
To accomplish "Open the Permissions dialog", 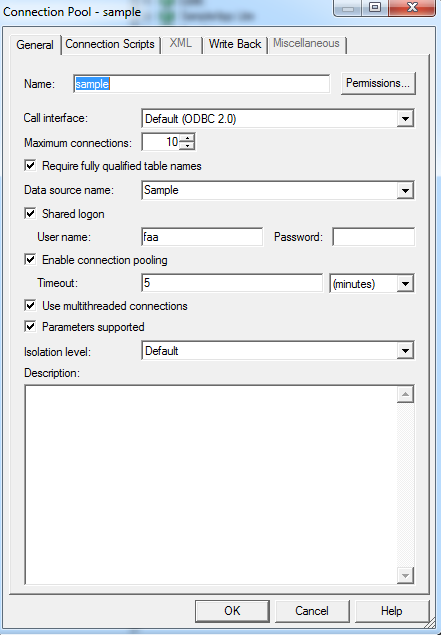I will coord(378,83).
